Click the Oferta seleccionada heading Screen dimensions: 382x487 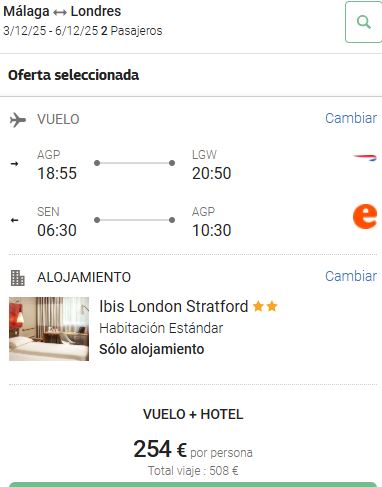(x=73, y=75)
